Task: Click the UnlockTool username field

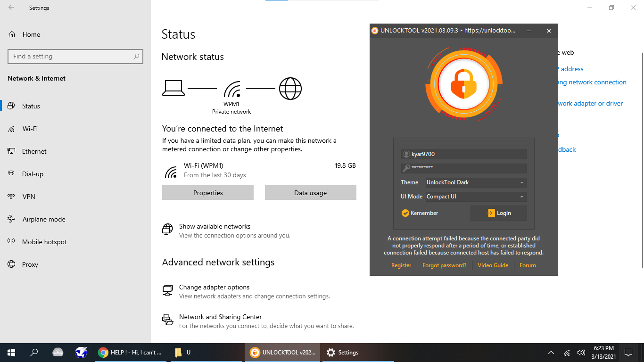Action: click(x=464, y=154)
